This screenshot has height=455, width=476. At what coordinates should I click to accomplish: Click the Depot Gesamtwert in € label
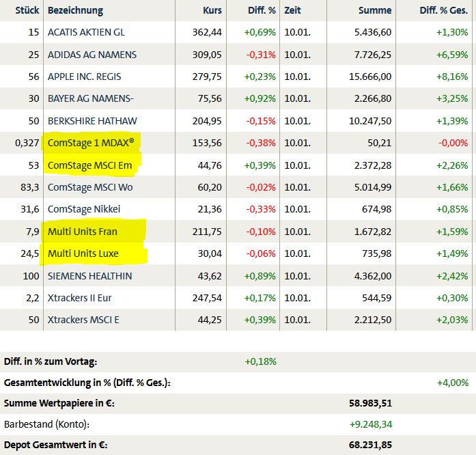tap(55, 445)
